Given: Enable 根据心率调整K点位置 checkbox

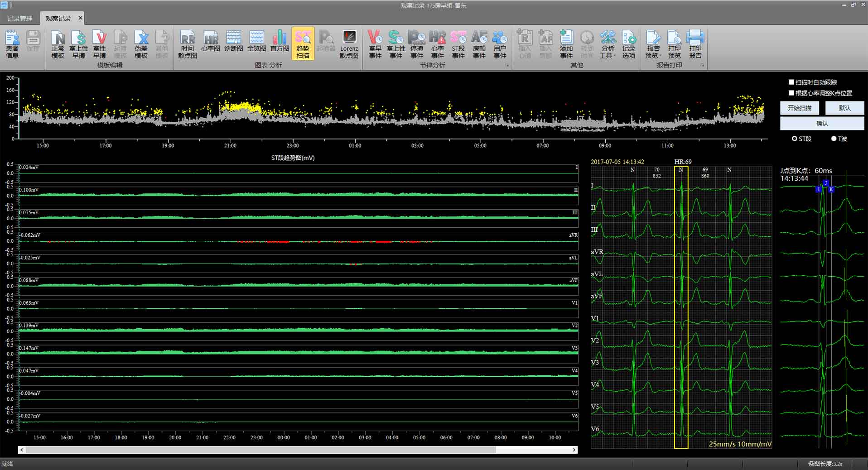Looking at the screenshot, I should click(791, 93).
